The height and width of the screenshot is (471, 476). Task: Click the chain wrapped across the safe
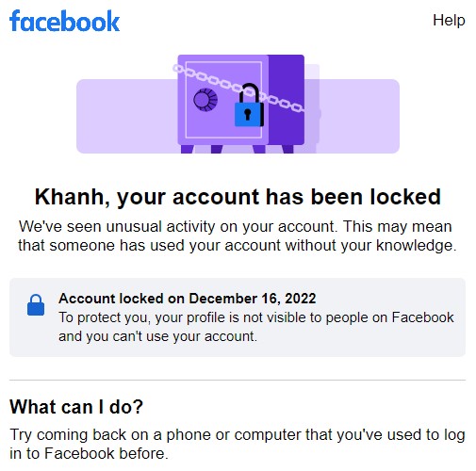(238, 89)
